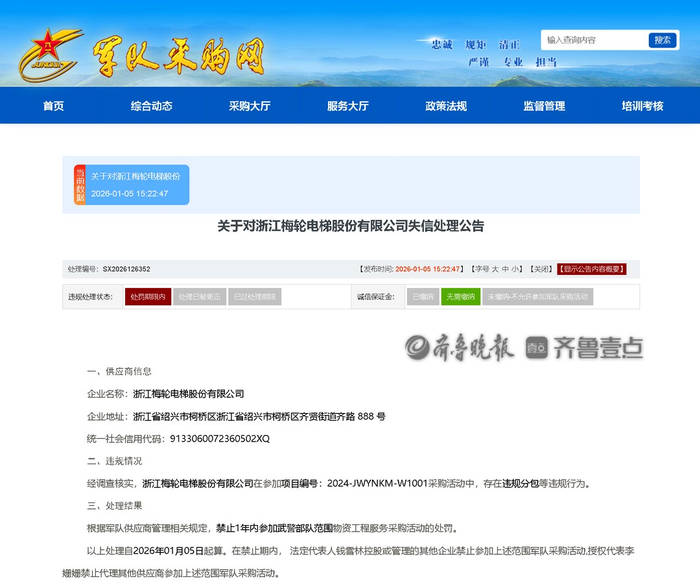Click the publish time 2026-01-05 15:22:47
Viewport: 700px width, 581px height.
coord(427,269)
